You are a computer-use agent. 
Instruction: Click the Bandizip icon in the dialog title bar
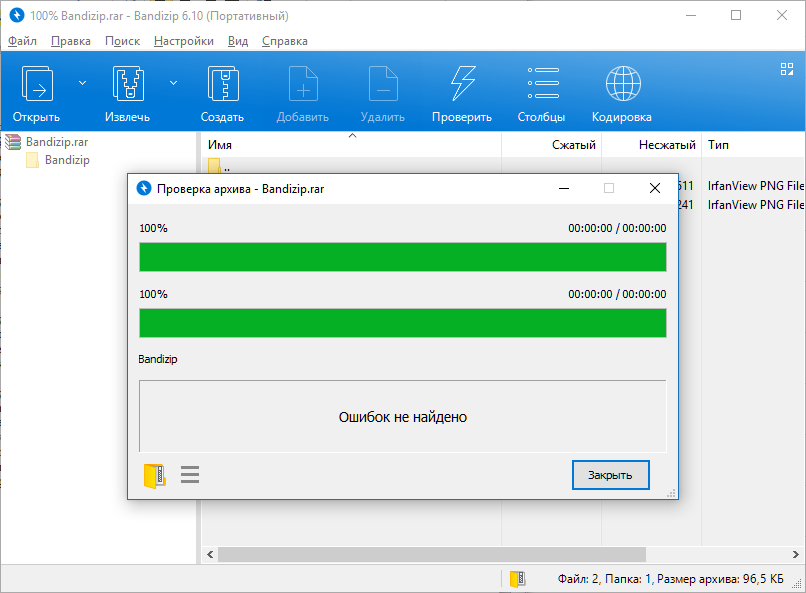[x=144, y=189]
